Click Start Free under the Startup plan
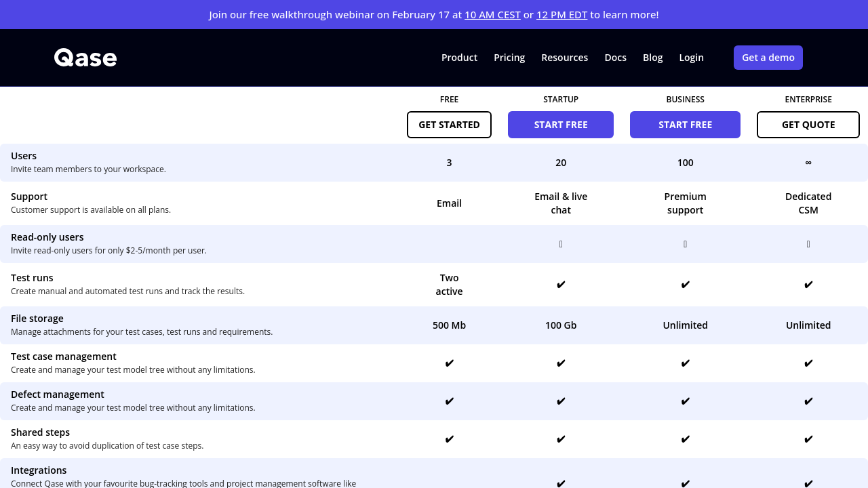Image resolution: width=868 pixels, height=488 pixels. click(561, 125)
